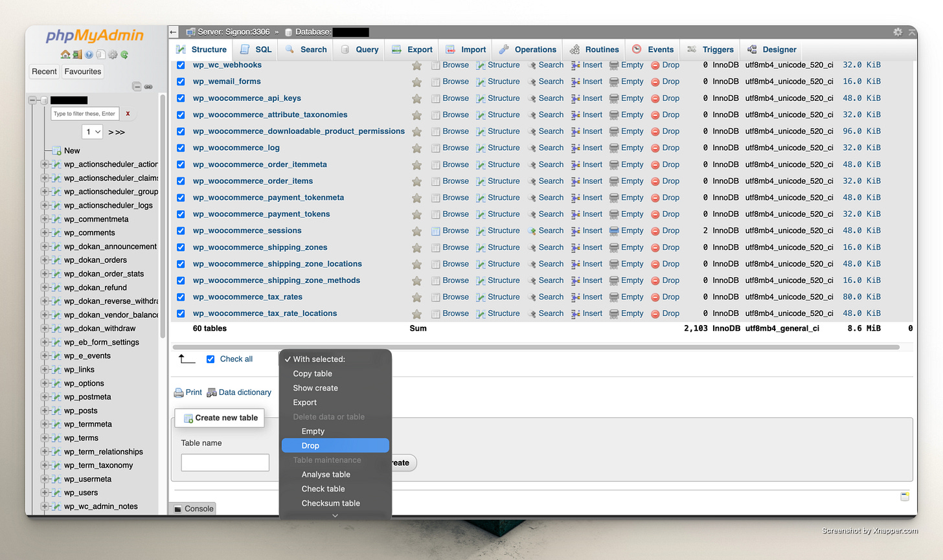Click the Favourites button
Image resolution: width=943 pixels, height=560 pixels.
[83, 72]
